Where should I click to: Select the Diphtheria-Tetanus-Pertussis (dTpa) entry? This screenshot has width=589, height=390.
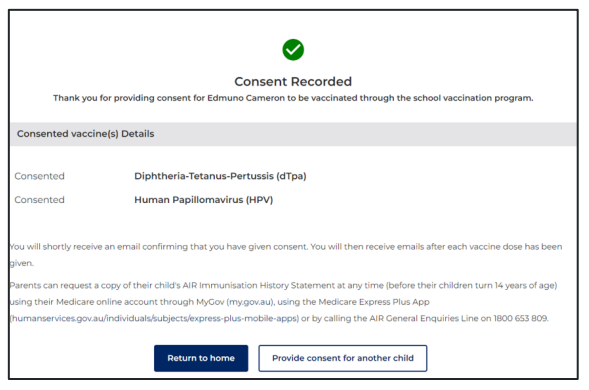220,176
